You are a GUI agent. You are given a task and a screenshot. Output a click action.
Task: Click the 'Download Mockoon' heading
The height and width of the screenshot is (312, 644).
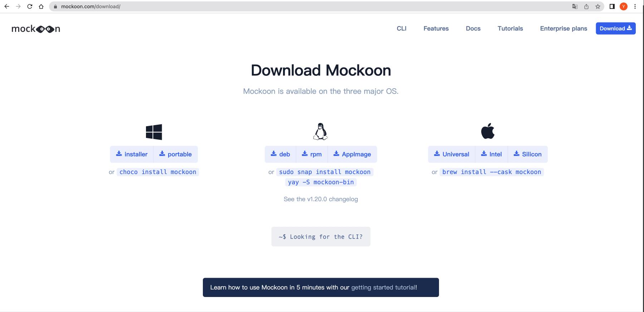pyautogui.click(x=321, y=70)
